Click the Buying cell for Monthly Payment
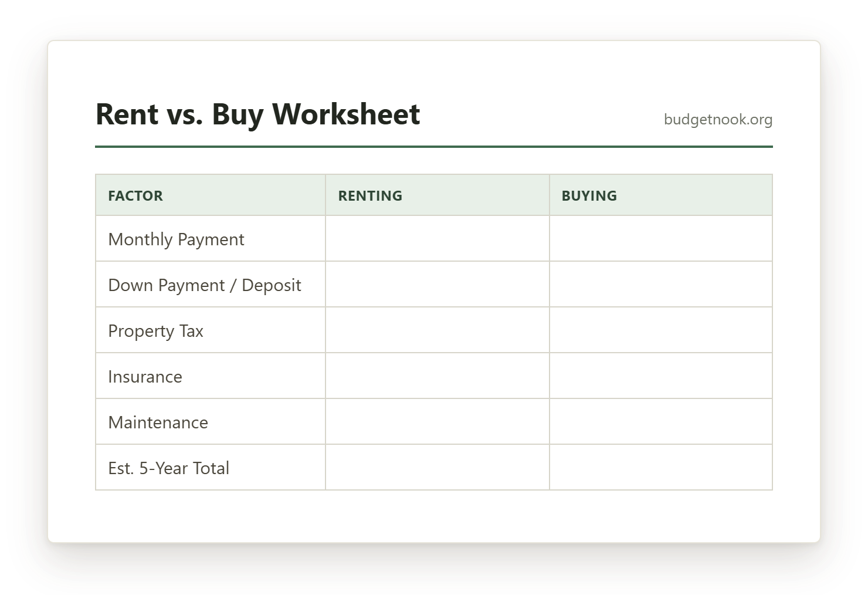This screenshot has height=595, width=868. coord(661,239)
